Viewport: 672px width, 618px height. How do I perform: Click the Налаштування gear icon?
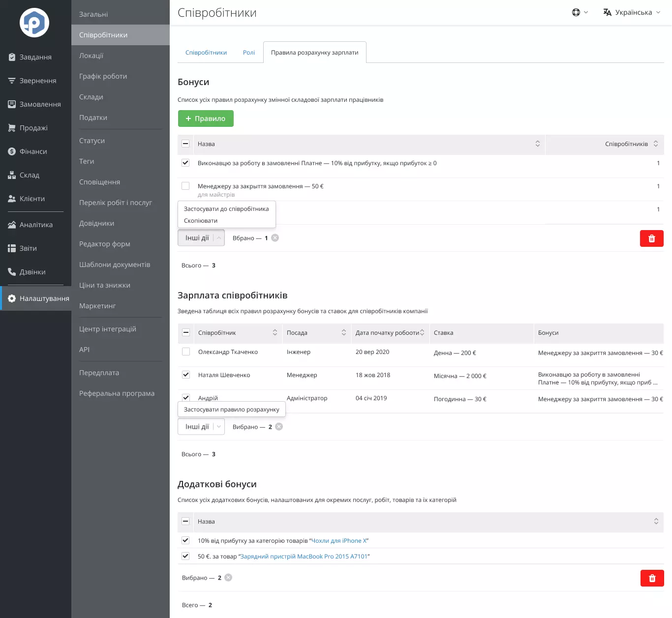pos(12,298)
